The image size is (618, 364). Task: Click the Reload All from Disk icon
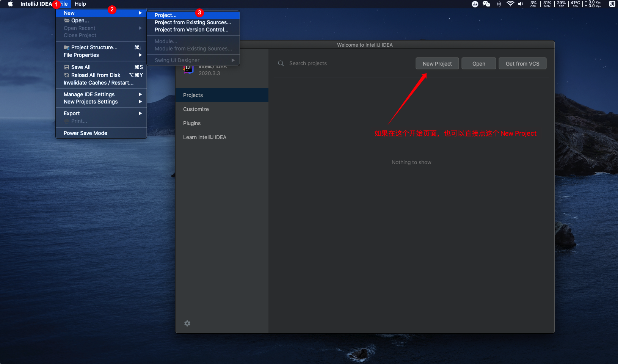point(67,75)
